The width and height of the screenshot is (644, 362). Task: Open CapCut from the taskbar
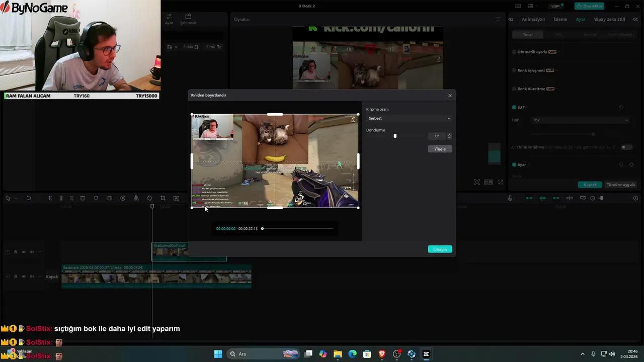coord(426,354)
